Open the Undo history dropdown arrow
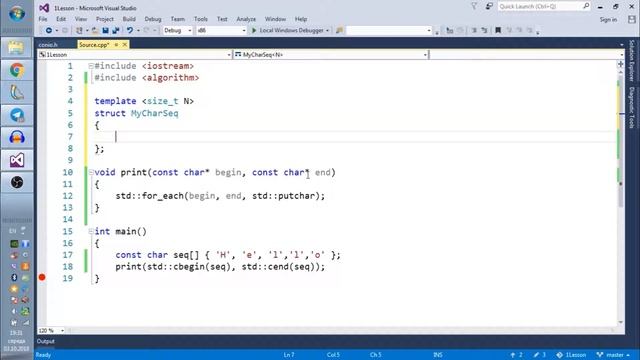 138,31
